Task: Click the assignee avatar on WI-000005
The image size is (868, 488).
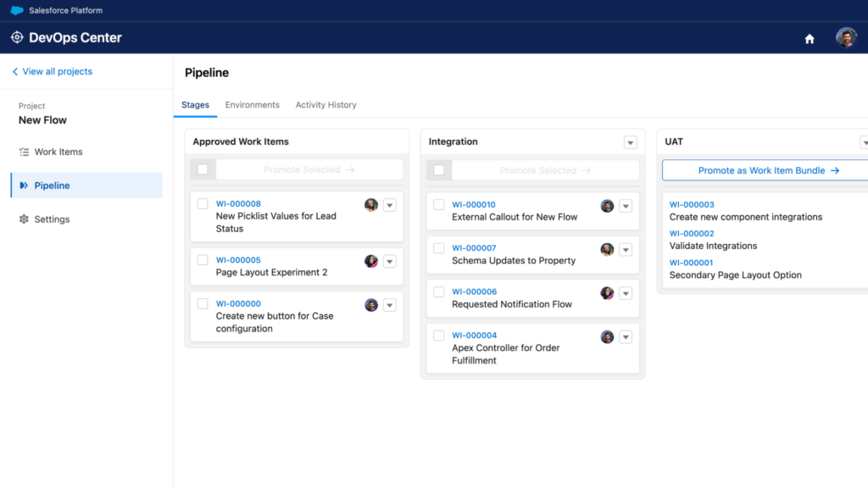Action: (x=371, y=261)
